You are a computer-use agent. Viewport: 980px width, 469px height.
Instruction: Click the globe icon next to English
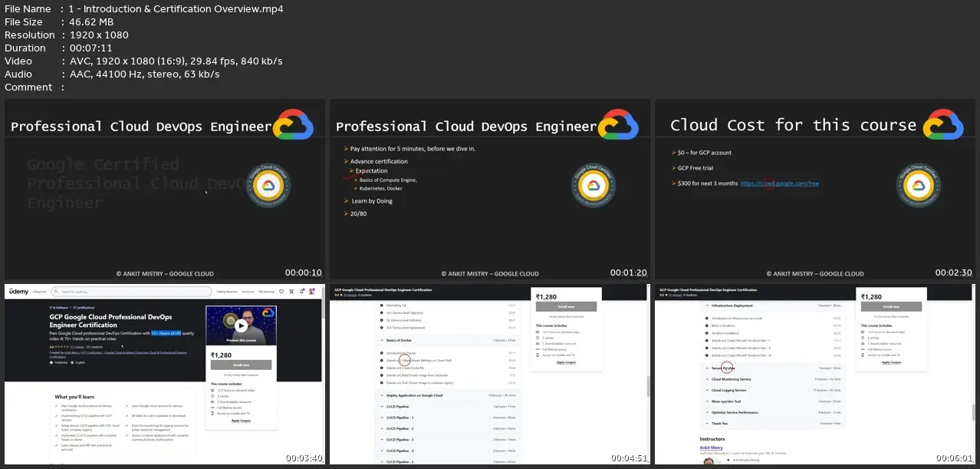coord(72,362)
